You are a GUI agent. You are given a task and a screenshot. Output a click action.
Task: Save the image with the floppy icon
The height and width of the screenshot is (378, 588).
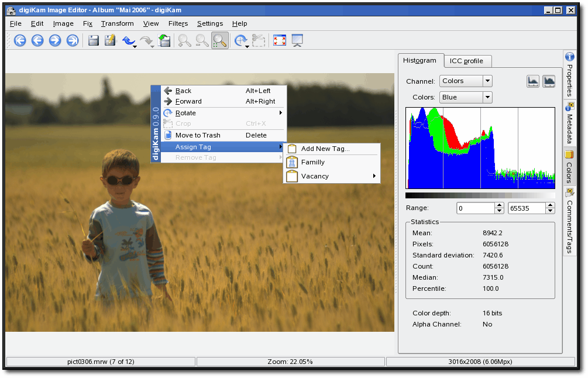(x=94, y=40)
